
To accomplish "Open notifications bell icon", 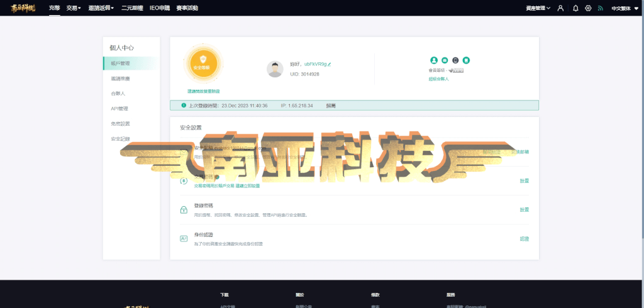I will click(575, 8).
